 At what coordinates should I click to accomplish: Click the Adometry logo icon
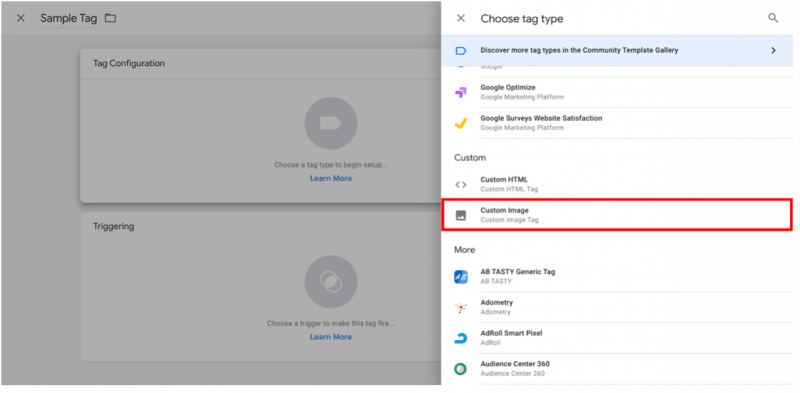(x=461, y=307)
